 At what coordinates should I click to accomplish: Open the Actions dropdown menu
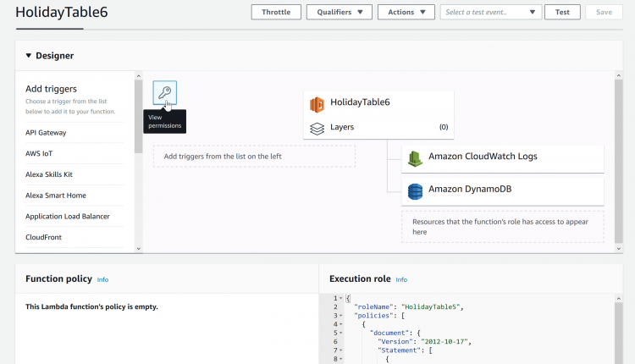coord(406,13)
